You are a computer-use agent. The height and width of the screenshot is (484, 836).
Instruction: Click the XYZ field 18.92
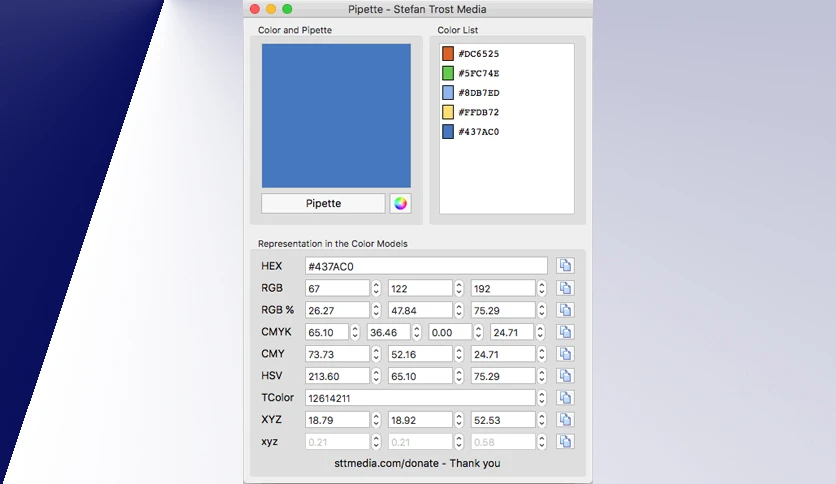tap(420, 420)
